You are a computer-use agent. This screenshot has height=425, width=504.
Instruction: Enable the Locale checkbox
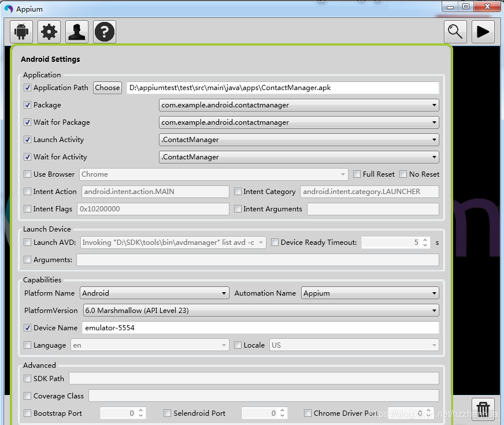coord(238,345)
